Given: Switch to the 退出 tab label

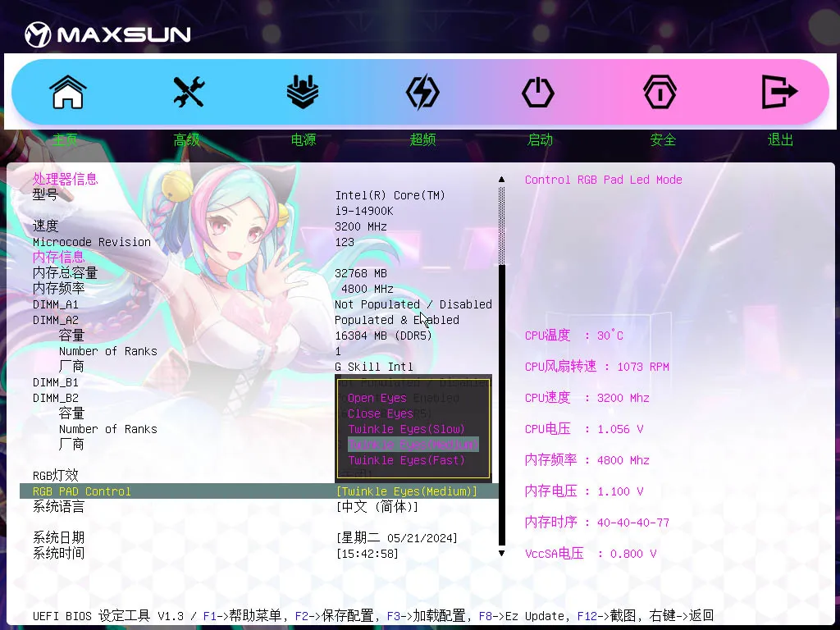Looking at the screenshot, I should (x=780, y=139).
